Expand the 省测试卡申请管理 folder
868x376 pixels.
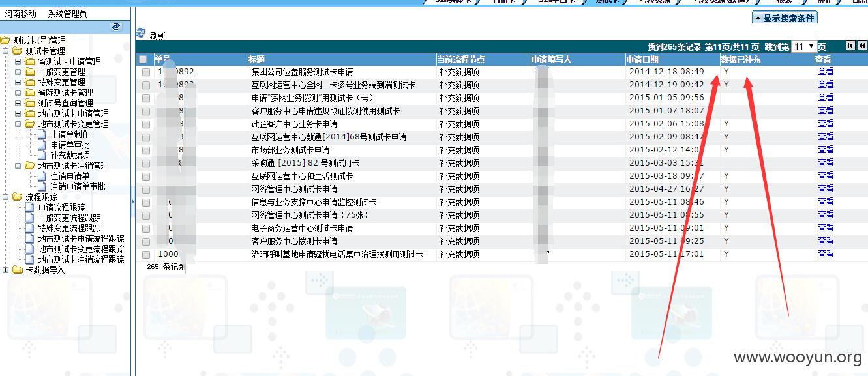(18, 61)
